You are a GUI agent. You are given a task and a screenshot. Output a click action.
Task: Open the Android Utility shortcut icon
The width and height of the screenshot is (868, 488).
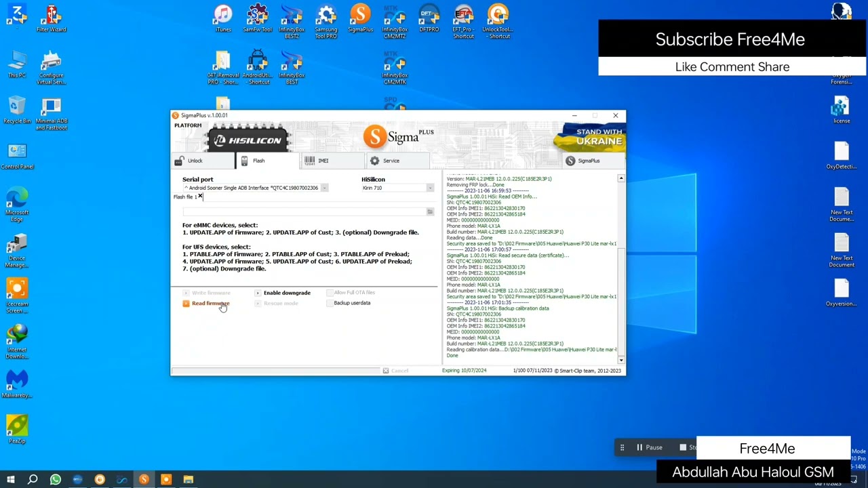click(258, 68)
